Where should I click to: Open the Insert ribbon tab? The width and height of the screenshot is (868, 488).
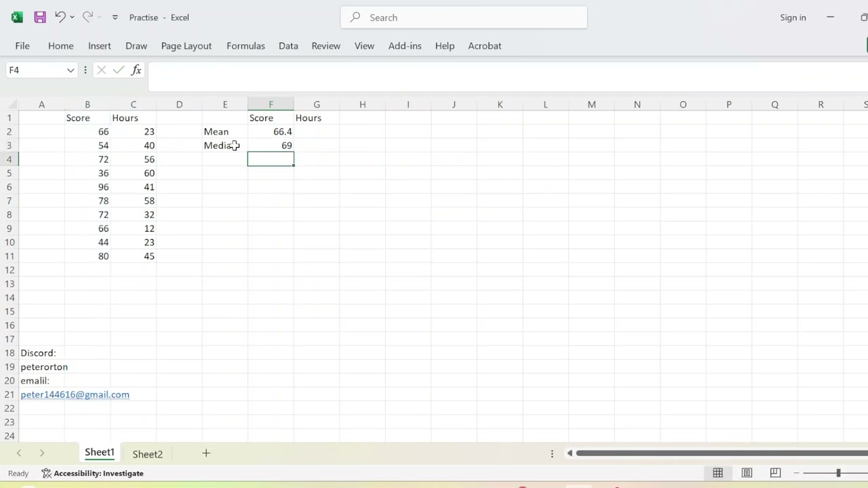click(x=99, y=45)
